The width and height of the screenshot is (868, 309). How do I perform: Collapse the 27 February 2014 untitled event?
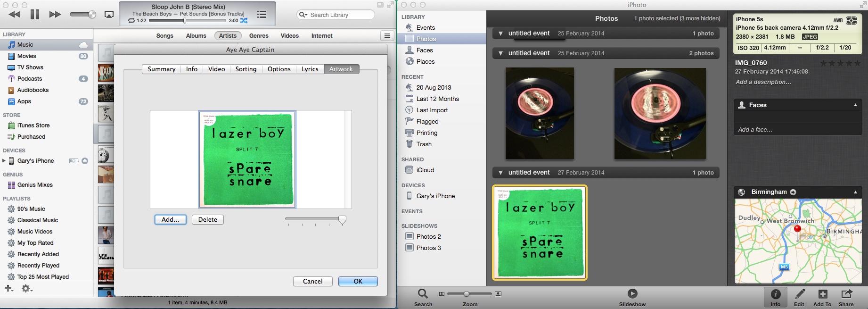[500, 173]
